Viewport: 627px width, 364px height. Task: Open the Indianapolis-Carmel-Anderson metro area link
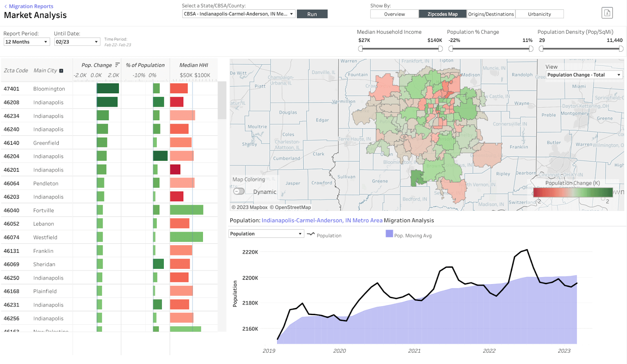(322, 220)
